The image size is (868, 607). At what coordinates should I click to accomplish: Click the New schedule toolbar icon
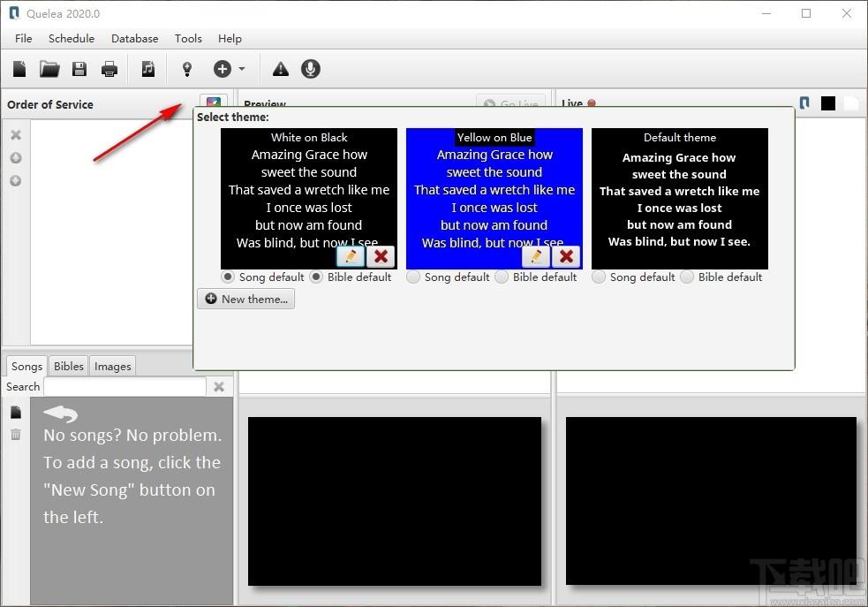(x=19, y=69)
